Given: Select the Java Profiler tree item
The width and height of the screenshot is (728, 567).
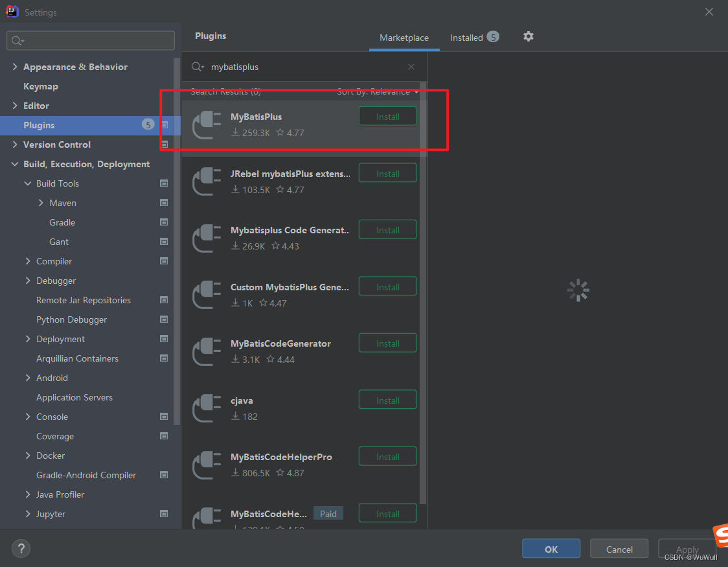Looking at the screenshot, I should [60, 494].
